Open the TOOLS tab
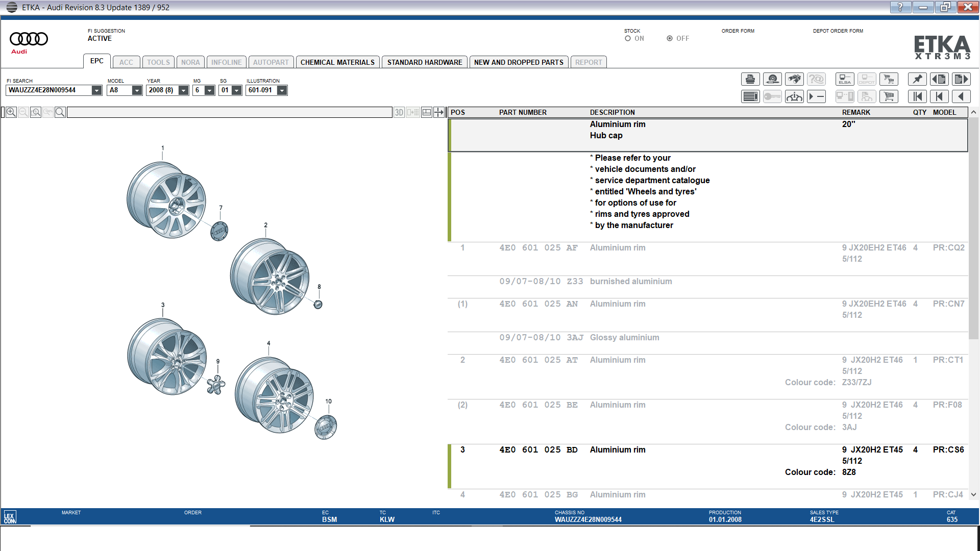 pyautogui.click(x=158, y=62)
